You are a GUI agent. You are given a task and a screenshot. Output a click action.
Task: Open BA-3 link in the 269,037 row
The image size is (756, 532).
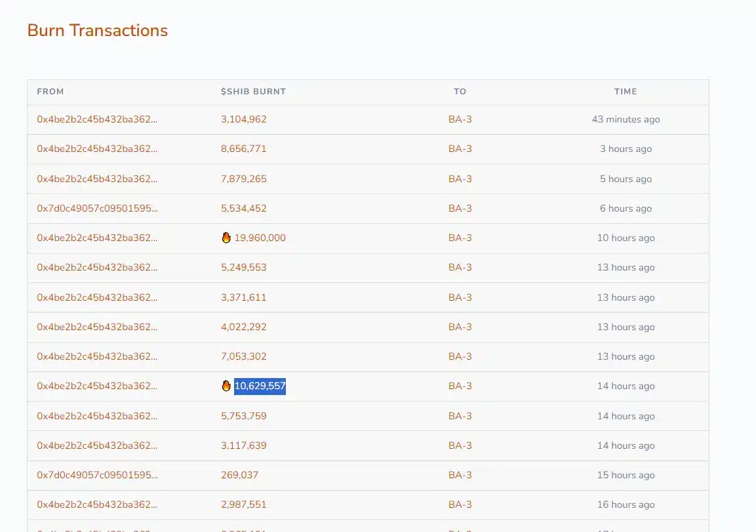click(x=460, y=474)
